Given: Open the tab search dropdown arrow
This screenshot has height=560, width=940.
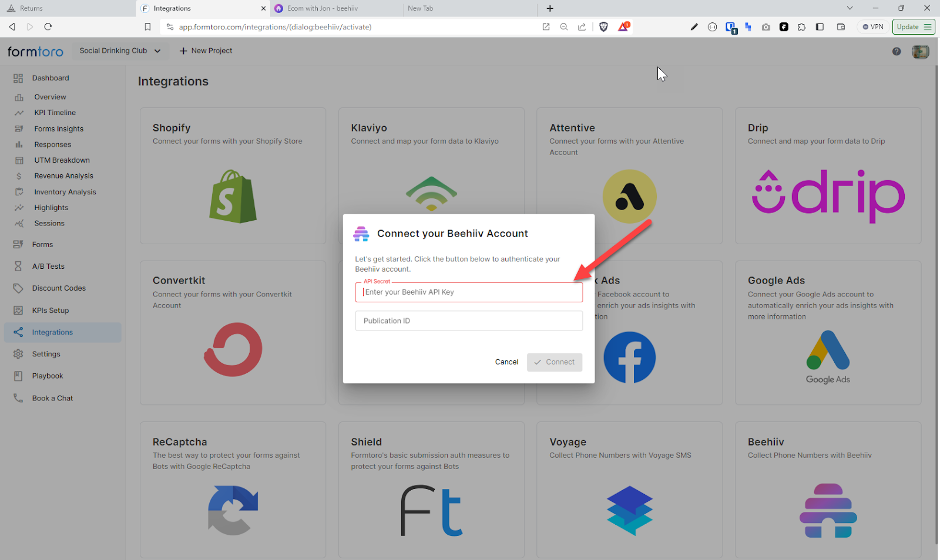Looking at the screenshot, I should pyautogui.click(x=850, y=8).
